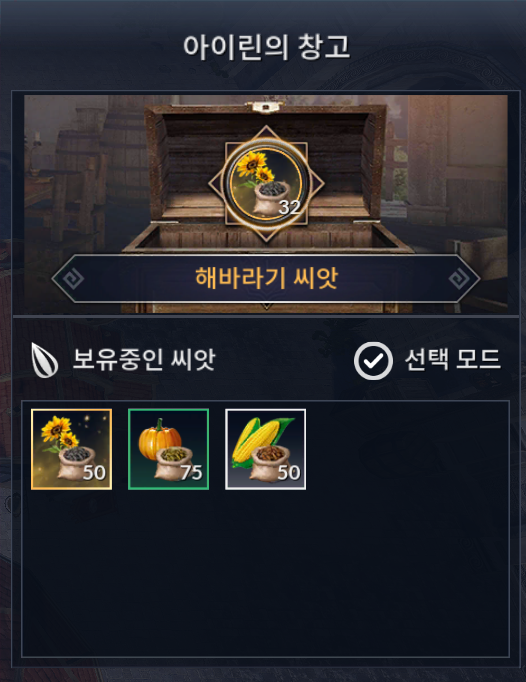Click the 보유중인 씨앗 section heading
This screenshot has width=526, height=682.
pos(144,360)
